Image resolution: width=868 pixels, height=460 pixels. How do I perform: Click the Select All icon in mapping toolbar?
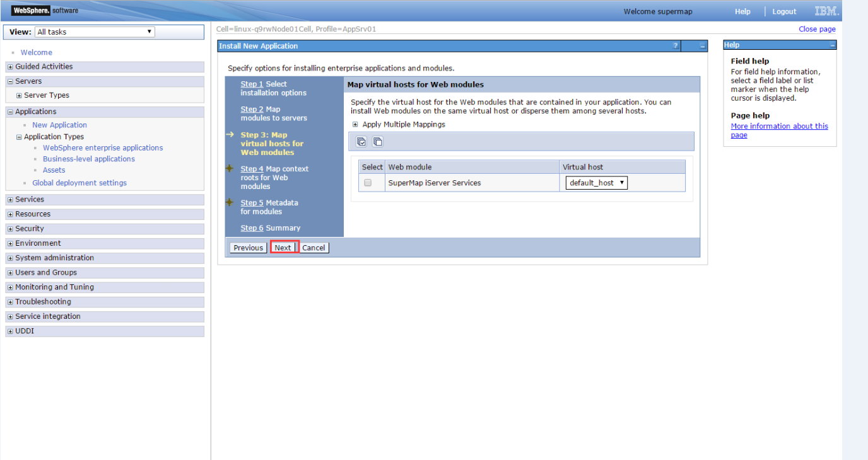point(361,142)
